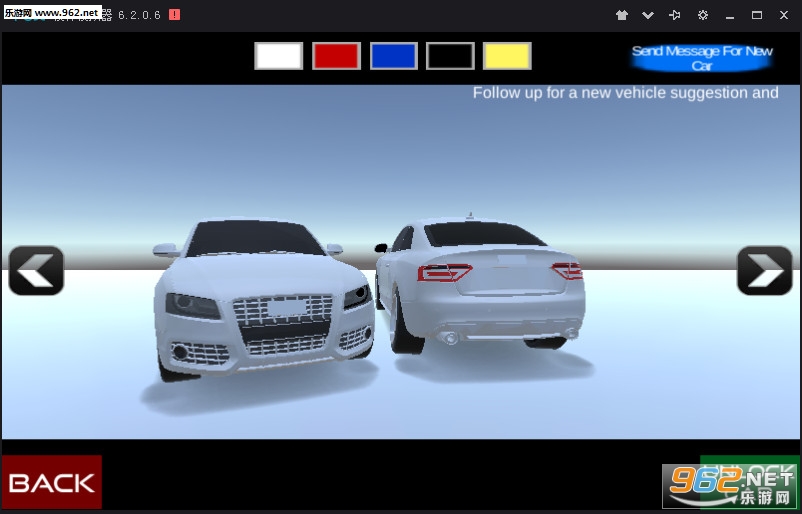The width and height of the screenshot is (802, 514).
Task: Click the red alert icon beside version
Action: click(174, 15)
